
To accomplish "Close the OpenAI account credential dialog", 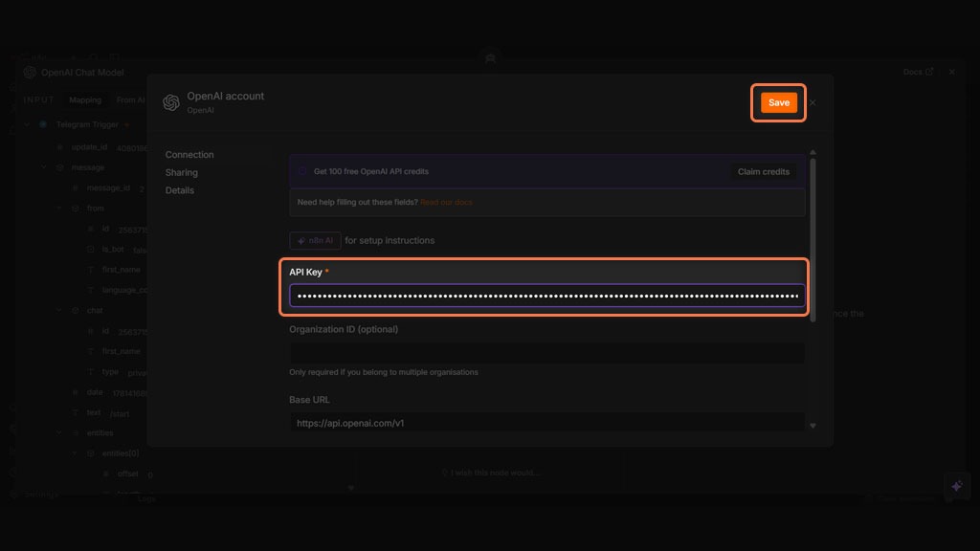I will [x=813, y=102].
